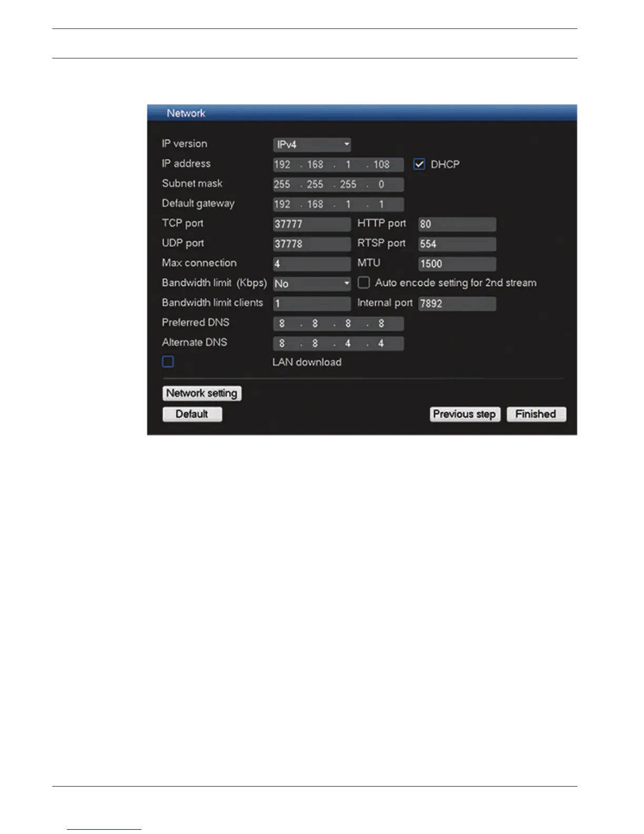Select the Preferred DNS field
Viewport: 644px width, 834px height.
point(338,324)
